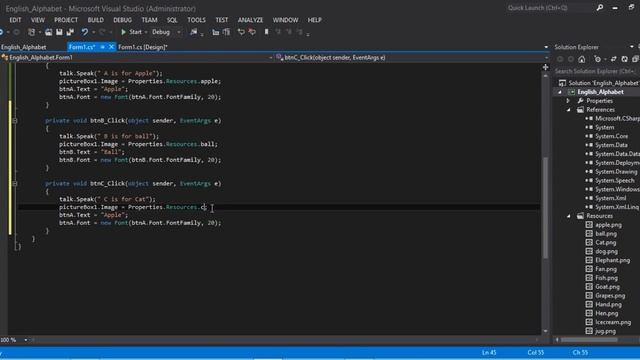This screenshot has width=640, height=360.
Task: Click the Save Form1.cs floppy disk icon
Action: pyautogui.click(x=59, y=32)
